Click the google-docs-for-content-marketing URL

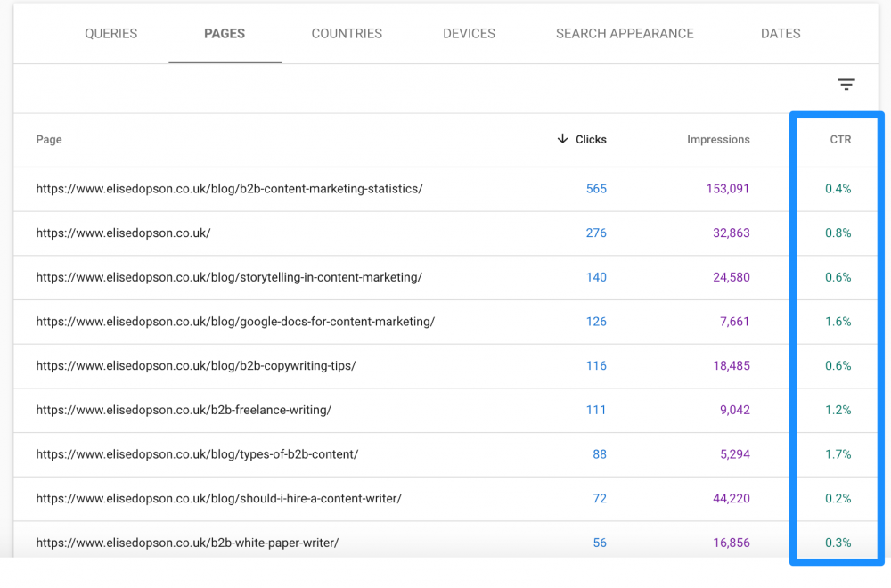tap(235, 322)
